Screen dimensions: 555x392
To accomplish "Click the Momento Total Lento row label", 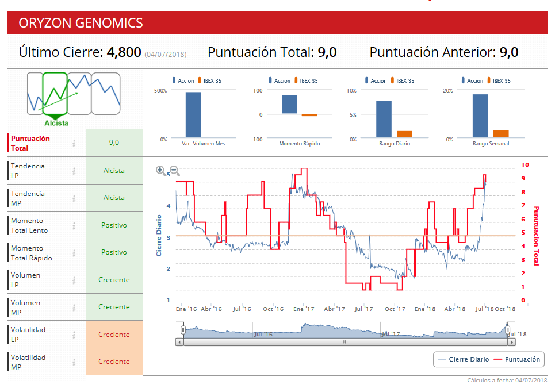I will pyautogui.click(x=29, y=225).
